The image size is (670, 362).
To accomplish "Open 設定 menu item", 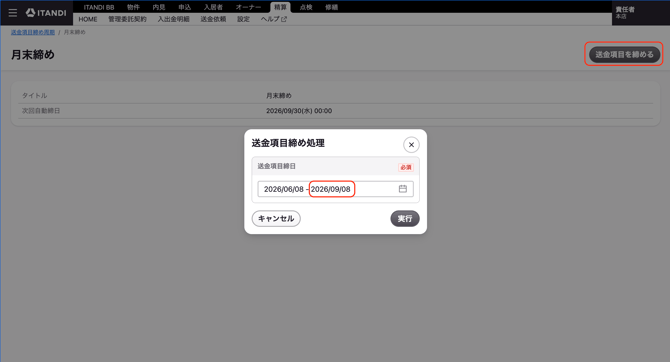I will [x=244, y=19].
